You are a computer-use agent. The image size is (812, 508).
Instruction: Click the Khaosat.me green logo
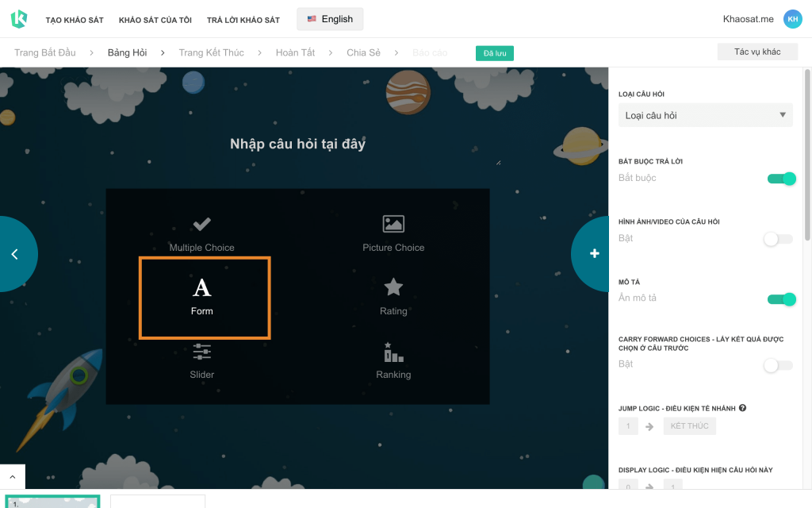coord(19,19)
